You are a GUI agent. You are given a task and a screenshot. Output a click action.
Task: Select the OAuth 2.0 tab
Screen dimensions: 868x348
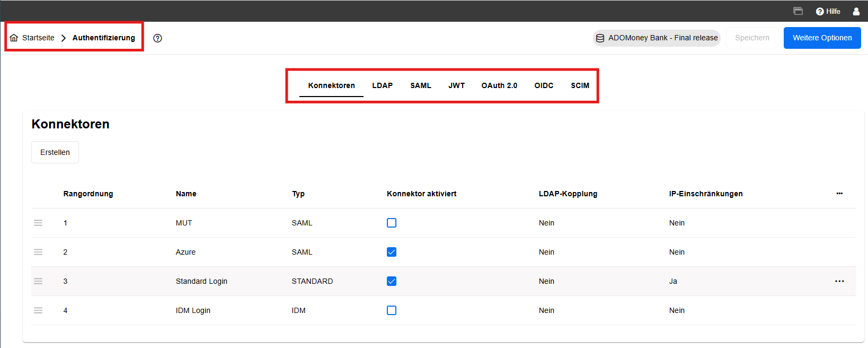tap(499, 85)
